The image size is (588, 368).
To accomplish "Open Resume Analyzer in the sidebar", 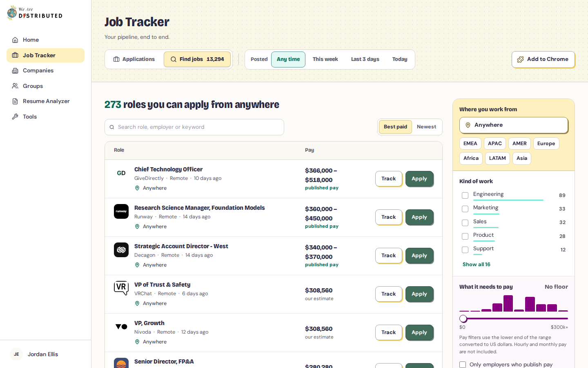I will click(45, 101).
